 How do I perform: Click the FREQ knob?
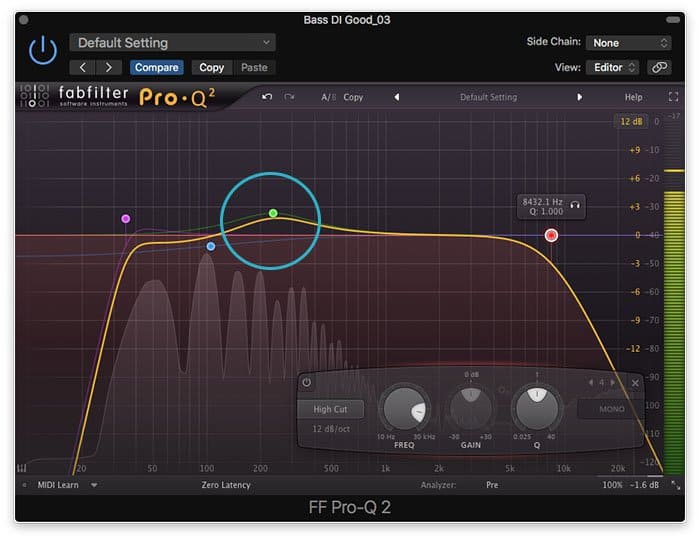pyautogui.click(x=404, y=409)
